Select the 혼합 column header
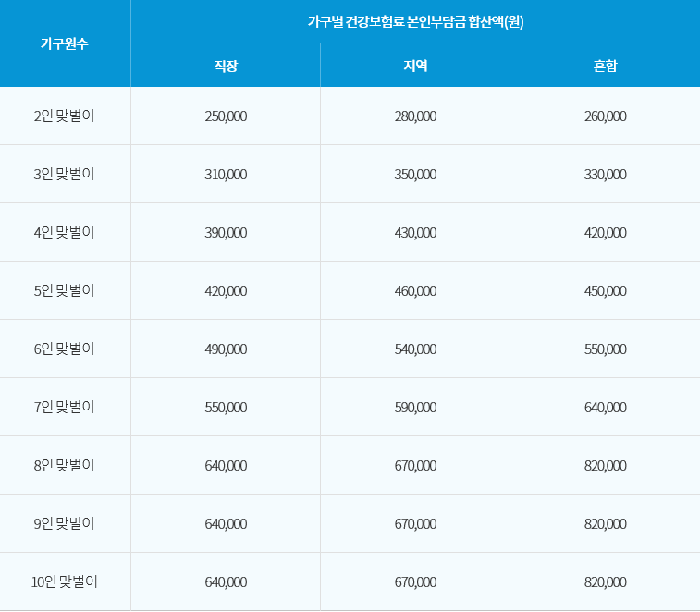 click(605, 66)
